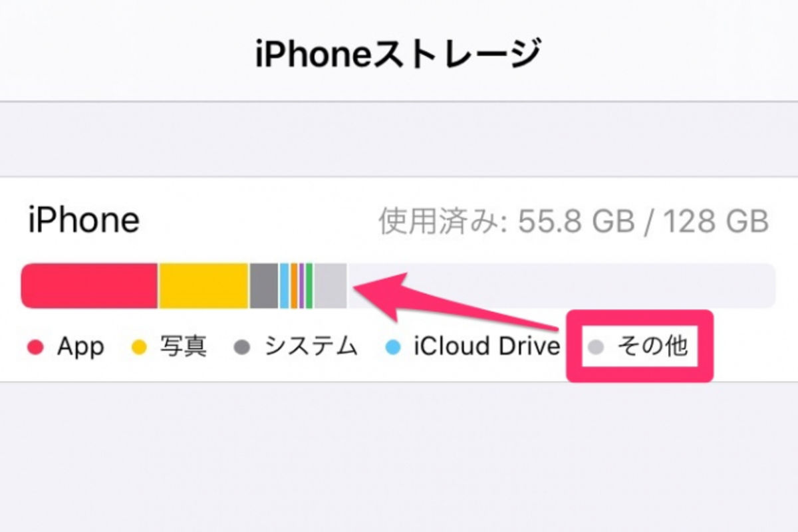Tap the iPhone device label
Viewport: 798px width, 532px height.
84,220
